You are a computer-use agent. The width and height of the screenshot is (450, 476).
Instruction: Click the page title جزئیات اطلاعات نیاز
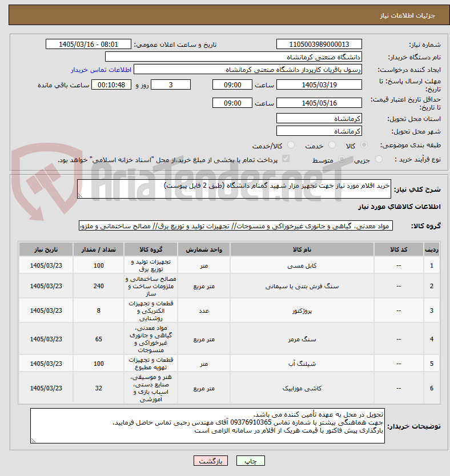click(407, 15)
